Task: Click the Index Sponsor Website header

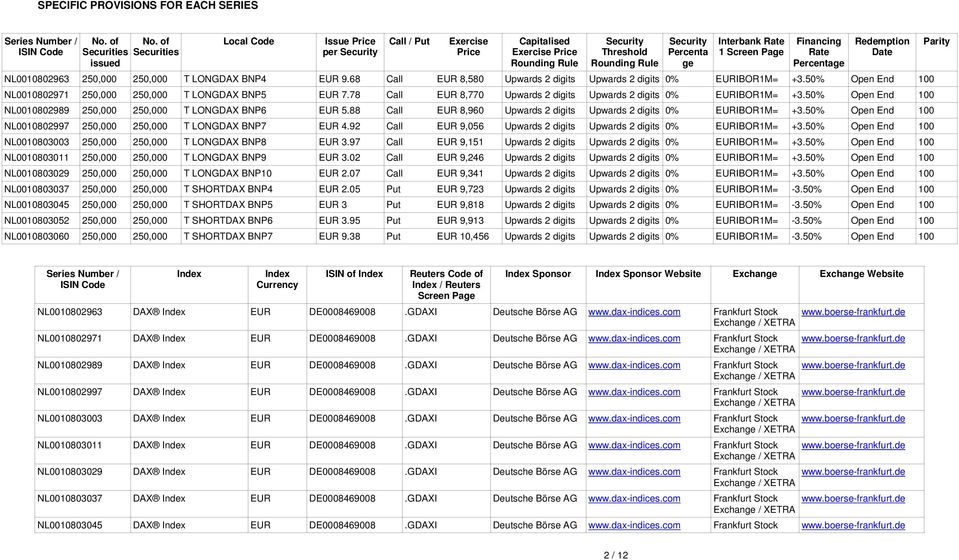Action: pos(648,274)
